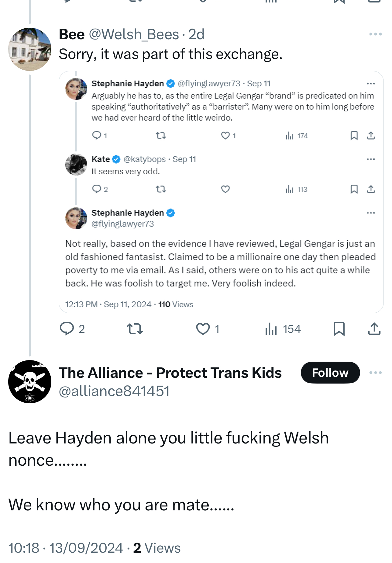Open @Welsh_Bees profile handle
The image size is (392, 563).
pos(134,34)
